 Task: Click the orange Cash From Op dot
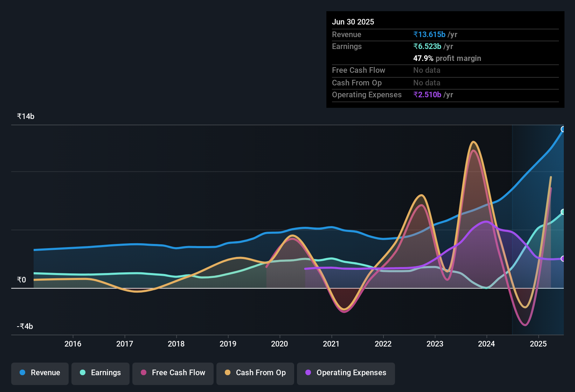click(228, 373)
